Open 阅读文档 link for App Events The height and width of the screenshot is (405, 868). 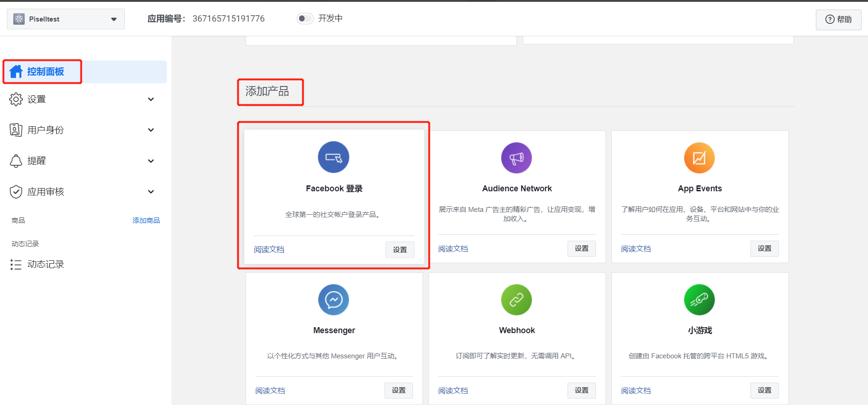point(636,248)
